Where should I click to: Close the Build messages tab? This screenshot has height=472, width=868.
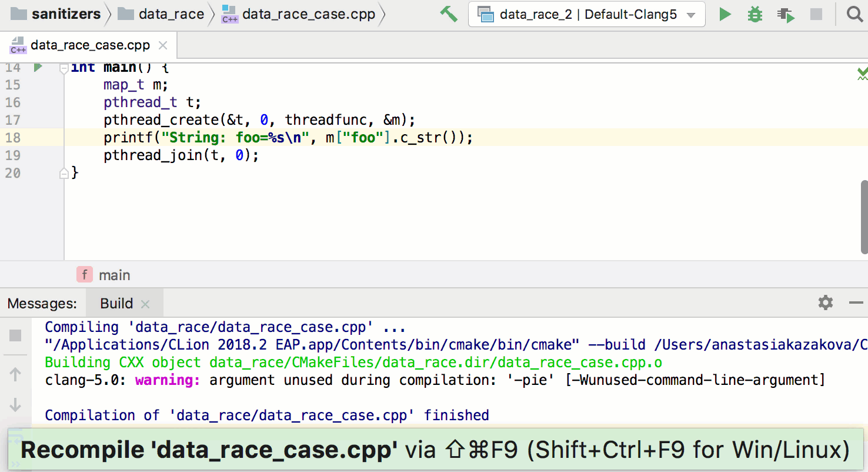pyautogui.click(x=145, y=304)
